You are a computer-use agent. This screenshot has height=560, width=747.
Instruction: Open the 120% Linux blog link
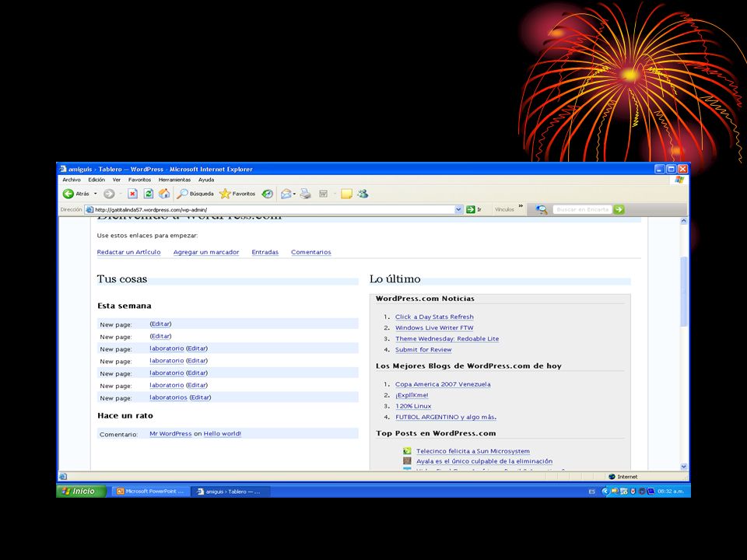413,406
